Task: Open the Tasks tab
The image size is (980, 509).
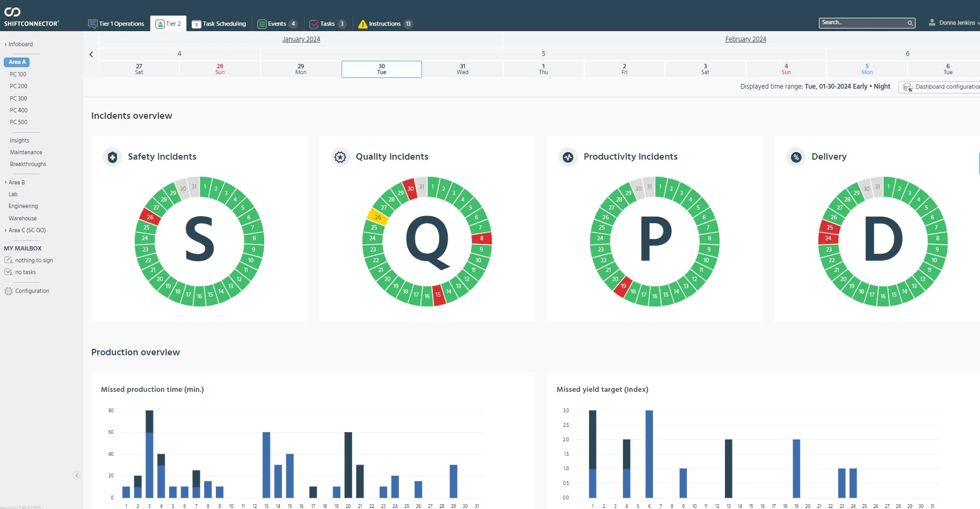Action: tap(328, 24)
